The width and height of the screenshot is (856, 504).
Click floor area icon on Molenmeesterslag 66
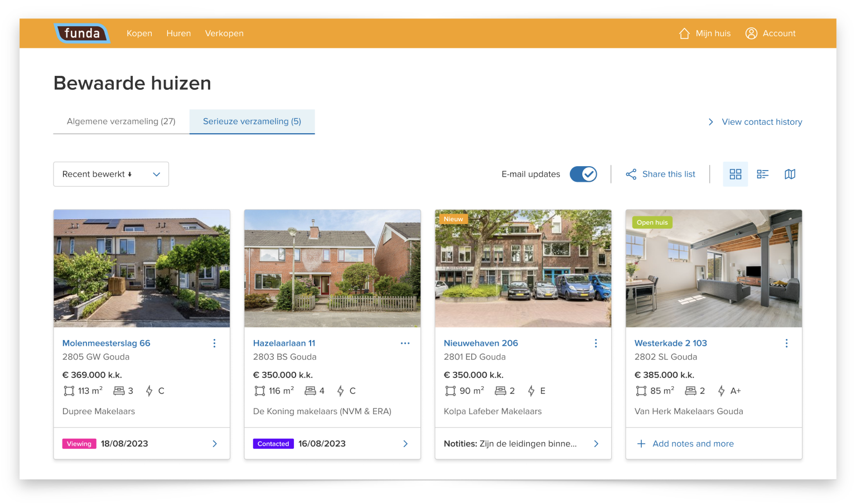click(69, 391)
